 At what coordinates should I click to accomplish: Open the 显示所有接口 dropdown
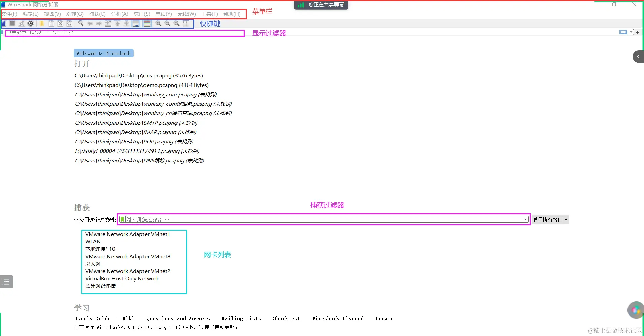coord(550,220)
